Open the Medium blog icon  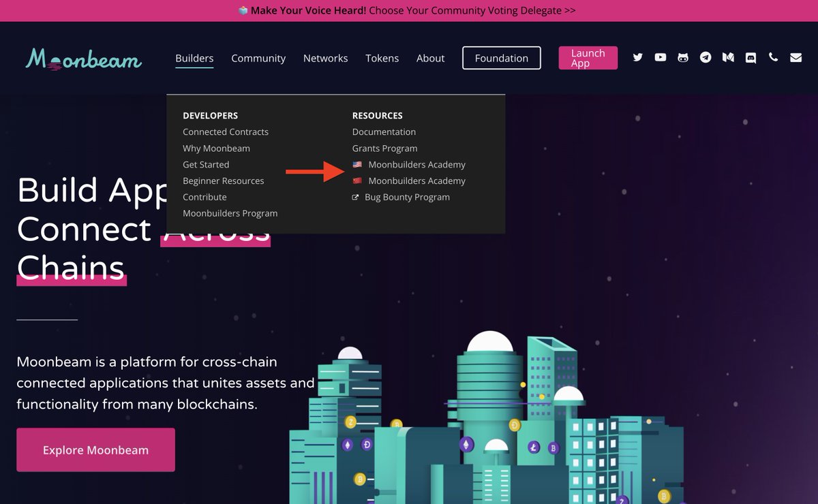(728, 58)
